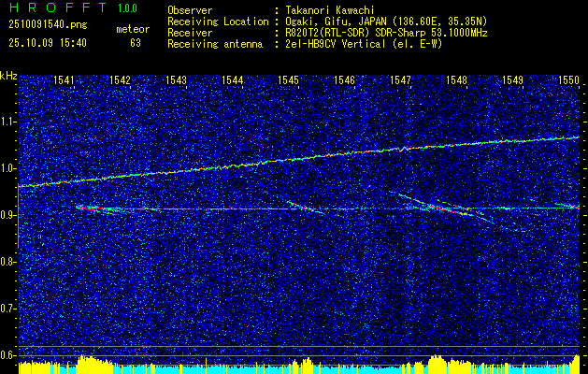Click the 0.6 kHz frequency label

tap(8, 355)
